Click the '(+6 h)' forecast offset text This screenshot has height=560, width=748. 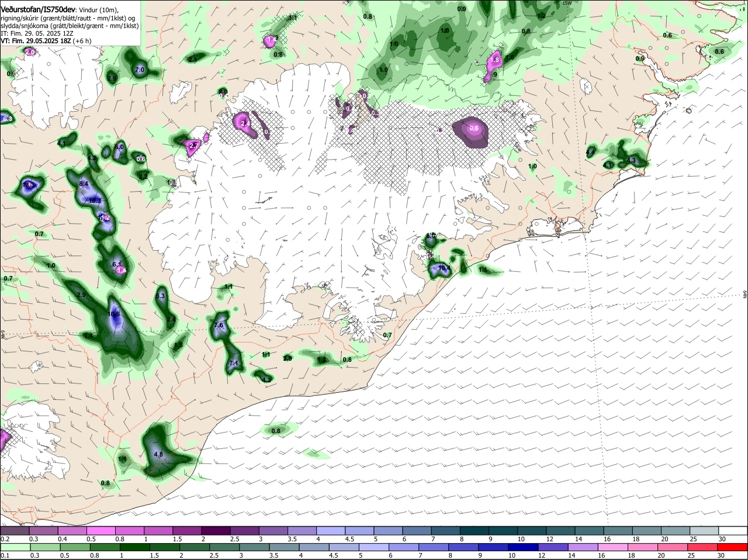point(82,41)
